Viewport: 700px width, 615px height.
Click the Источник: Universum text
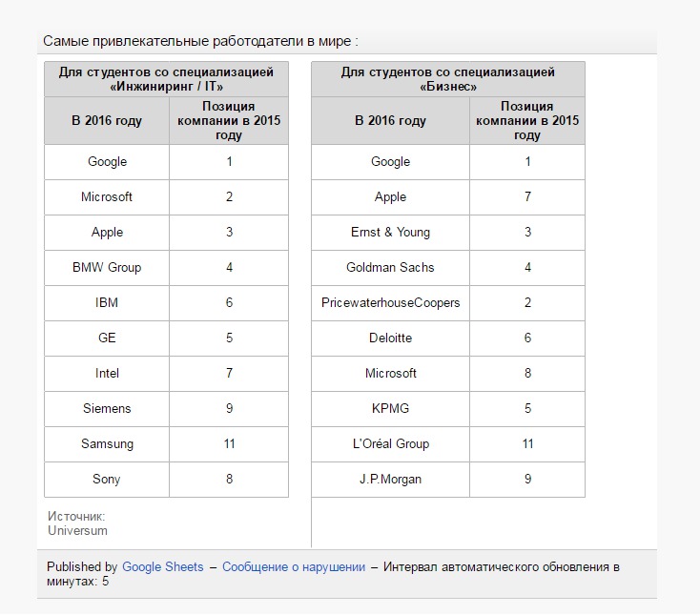[x=77, y=523]
